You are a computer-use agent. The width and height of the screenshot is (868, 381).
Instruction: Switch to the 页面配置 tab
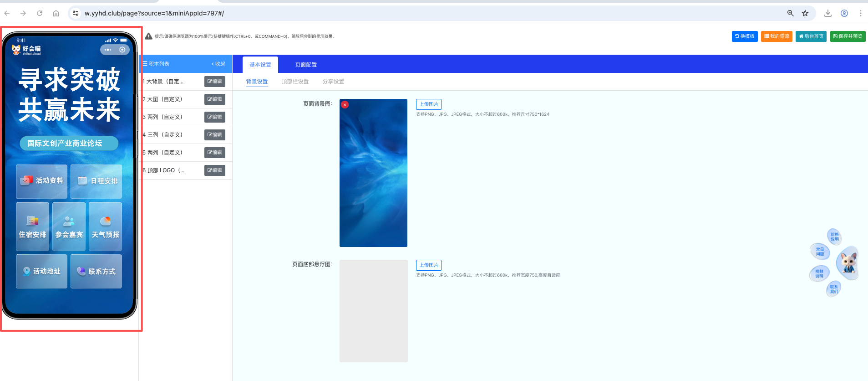[306, 65]
